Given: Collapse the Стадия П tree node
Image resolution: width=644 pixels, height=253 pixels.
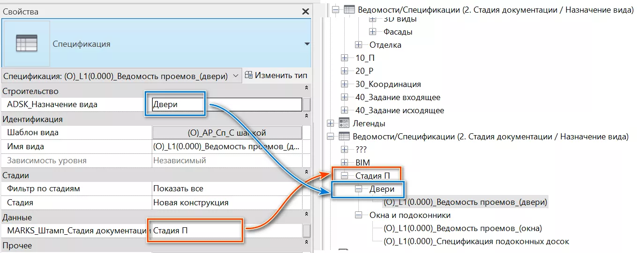Looking at the screenshot, I should [x=345, y=176].
